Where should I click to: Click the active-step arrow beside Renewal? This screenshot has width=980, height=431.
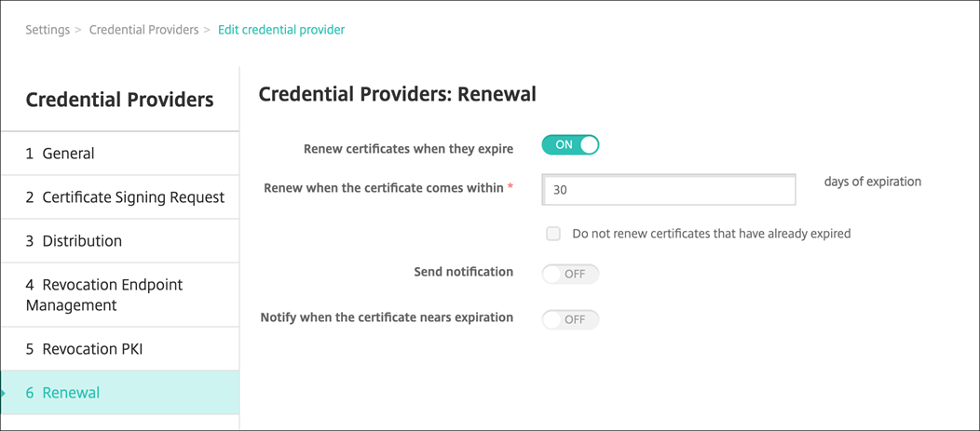click(4, 393)
